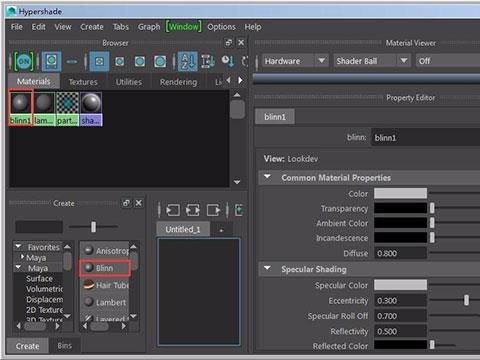Create a Blinn material from list
The image size is (480, 360).
click(105, 268)
